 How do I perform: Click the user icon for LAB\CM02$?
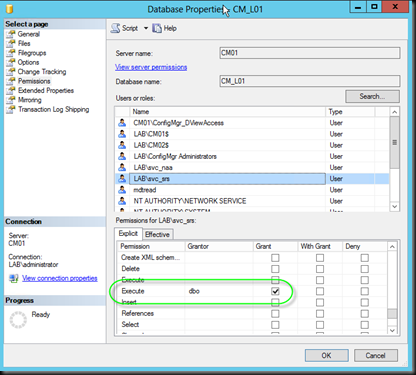[x=122, y=145]
